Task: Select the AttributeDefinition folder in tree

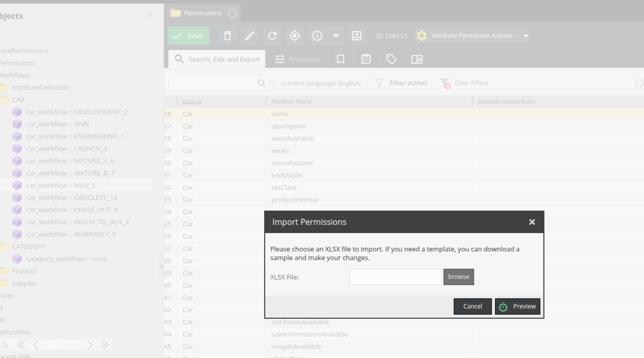Action: 40,87
